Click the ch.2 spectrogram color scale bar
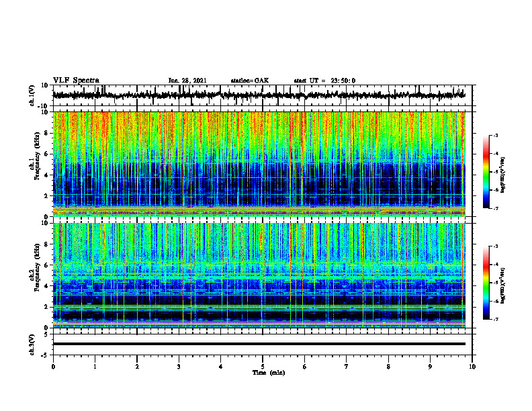Image resolution: width=532 pixels, height=411 pixels. click(486, 283)
